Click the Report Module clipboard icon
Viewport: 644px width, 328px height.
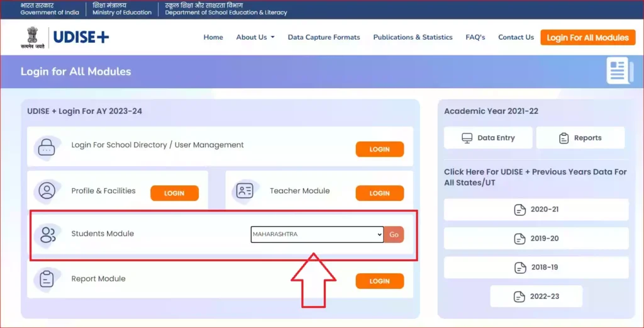(x=47, y=279)
